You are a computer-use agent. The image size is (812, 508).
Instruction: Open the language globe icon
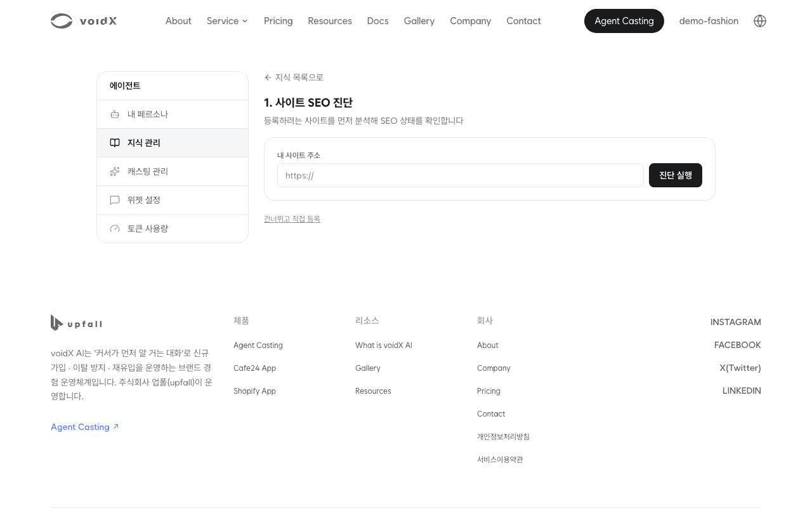click(760, 21)
